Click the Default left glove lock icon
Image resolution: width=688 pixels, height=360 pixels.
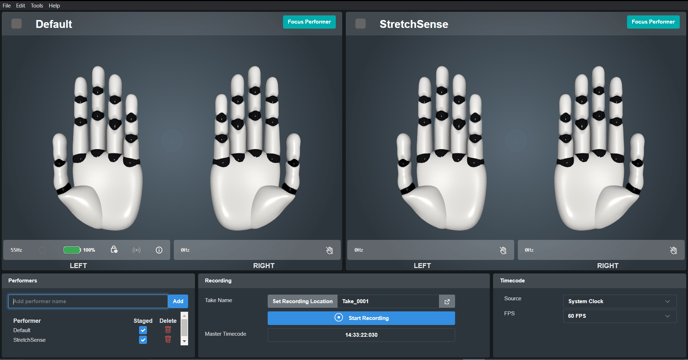coord(114,250)
